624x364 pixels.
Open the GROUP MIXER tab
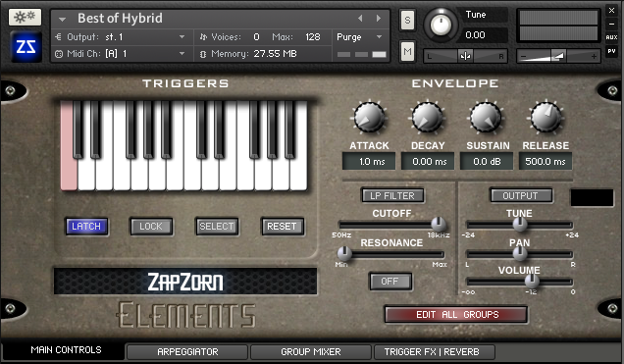tap(311, 351)
